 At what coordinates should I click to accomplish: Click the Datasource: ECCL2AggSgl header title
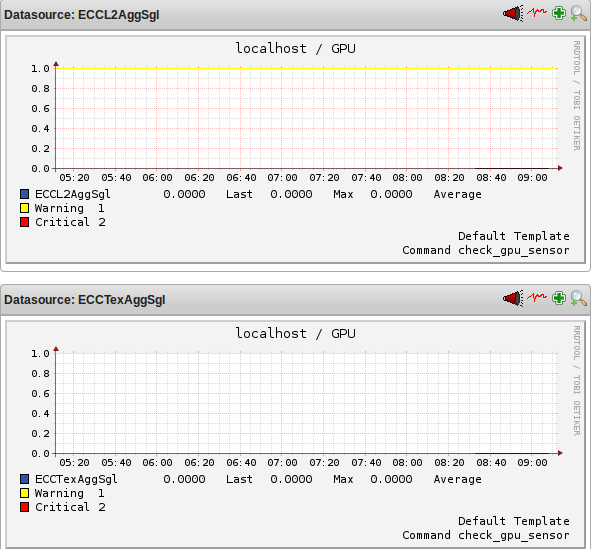pyautogui.click(x=82, y=15)
